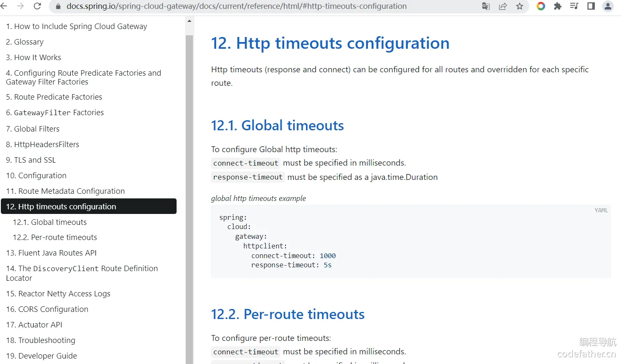Go to the Glossary section
The width and height of the screenshot is (621, 364).
point(25,42)
